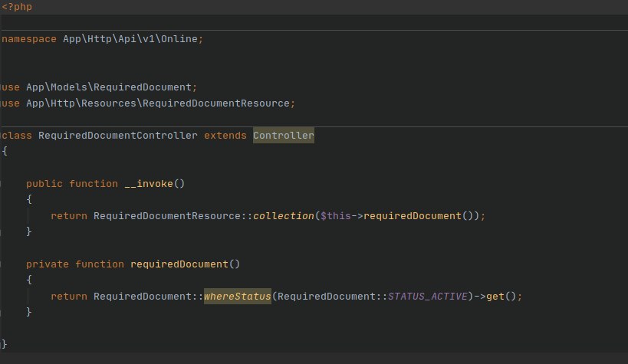The image size is (628, 364).
Task: Click the __invoke method name
Action: (x=149, y=184)
